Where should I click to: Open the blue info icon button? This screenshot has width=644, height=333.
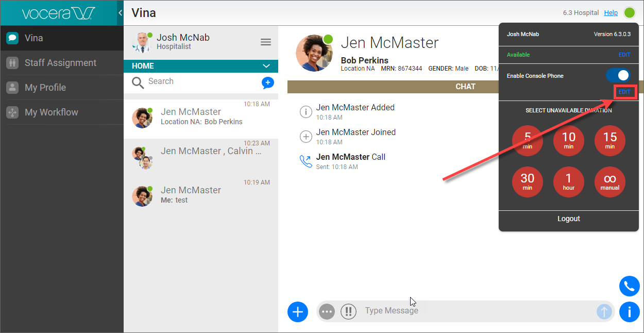click(629, 312)
